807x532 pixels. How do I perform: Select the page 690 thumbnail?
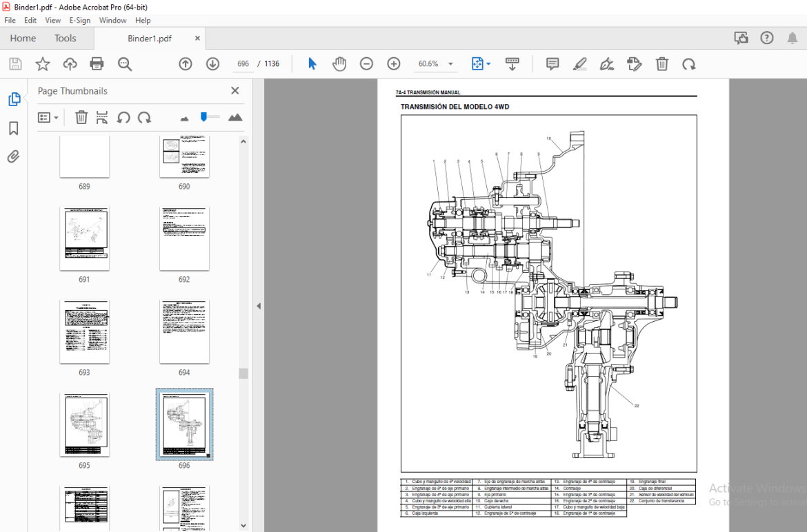[x=184, y=156]
